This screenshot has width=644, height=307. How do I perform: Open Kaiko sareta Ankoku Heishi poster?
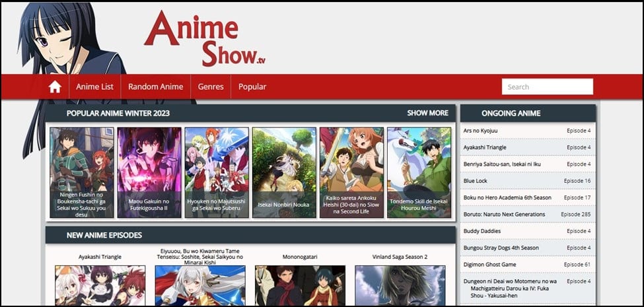point(351,172)
